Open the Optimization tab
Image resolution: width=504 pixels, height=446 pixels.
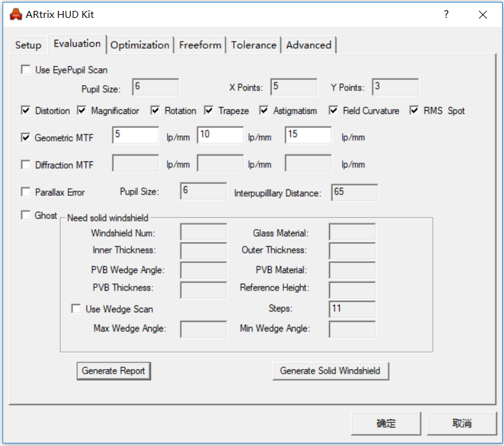click(x=140, y=45)
